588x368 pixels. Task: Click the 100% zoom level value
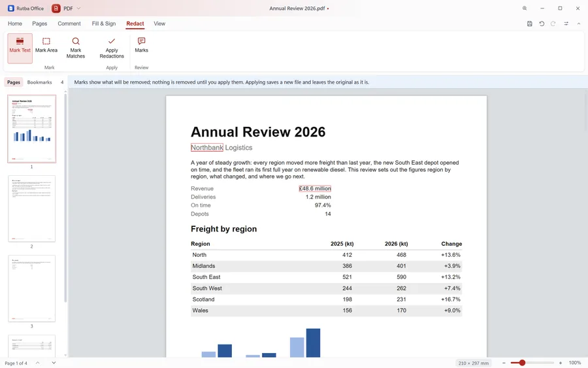pyautogui.click(x=574, y=363)
